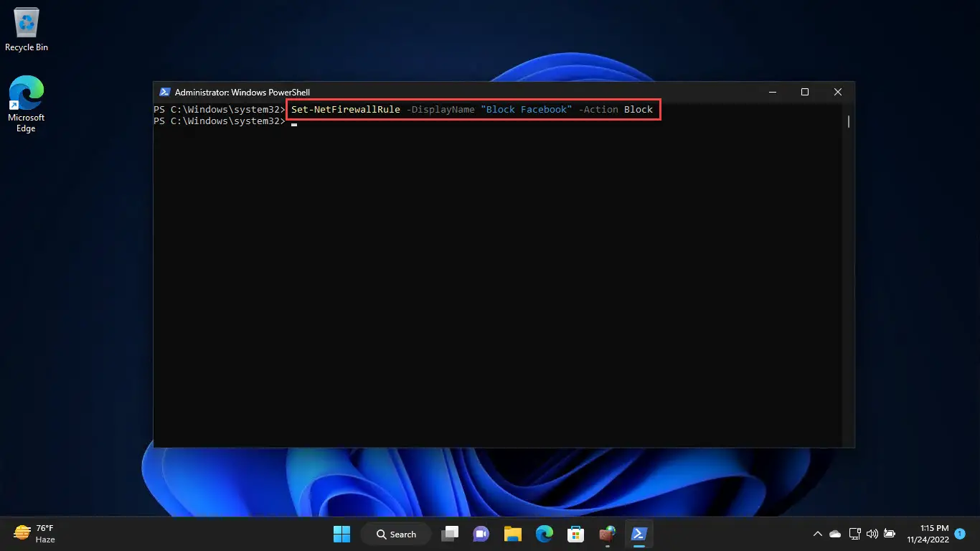
Task: Open Microsoft Store from the taskbar
Action: 575,534
